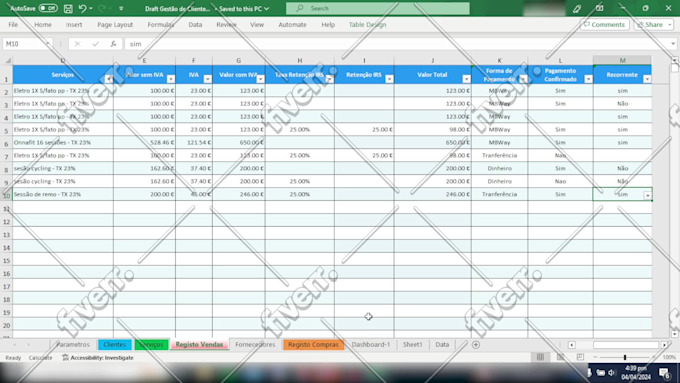The height and width of the screenshot is (383, 680).
Task: Select the Data sheet tab
Action: [442, 344]
